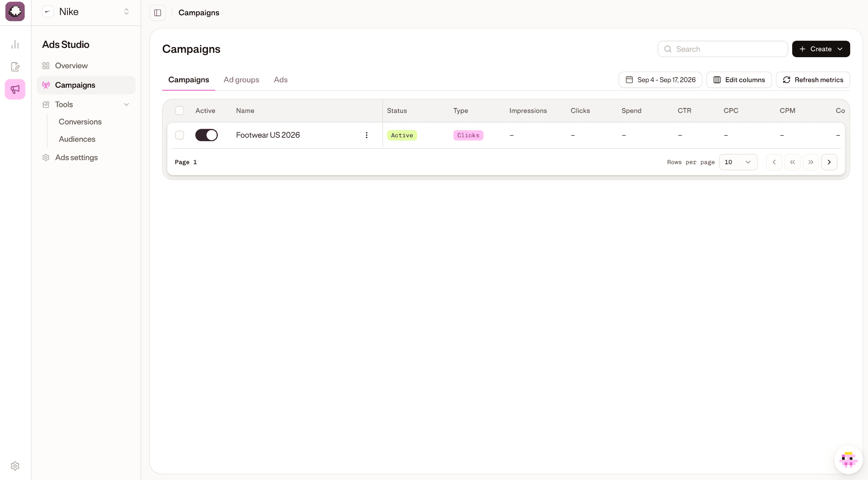Open the bar chart analytics icon in the rail
The image size is (868, 480).
coord(15,44)
